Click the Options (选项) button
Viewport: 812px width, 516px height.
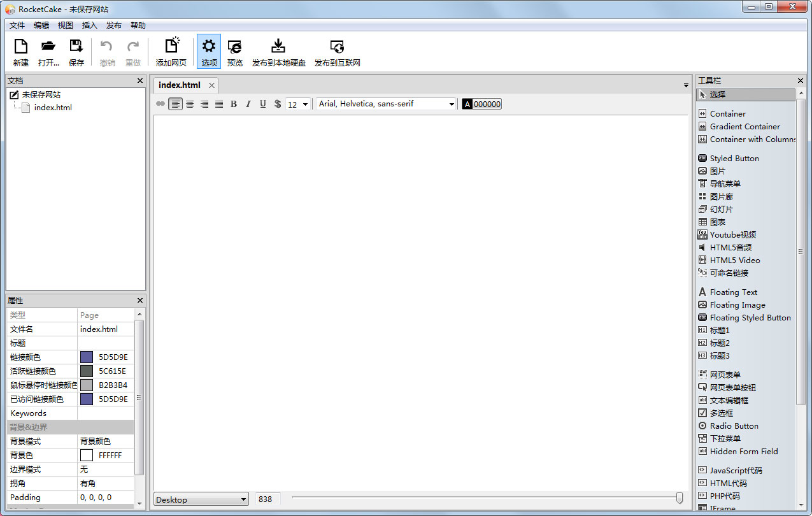(209, 52)
